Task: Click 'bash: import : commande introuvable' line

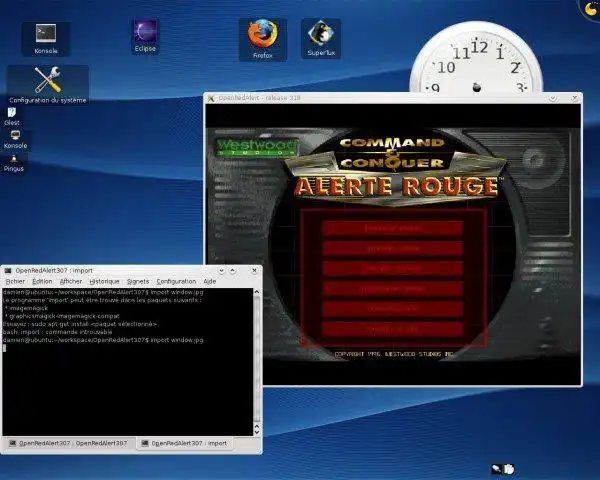Action: (x=57, y=332)
